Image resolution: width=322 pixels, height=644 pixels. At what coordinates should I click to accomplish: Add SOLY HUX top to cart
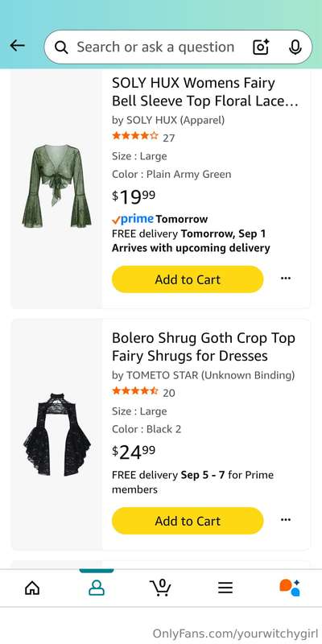pos(188,279)
